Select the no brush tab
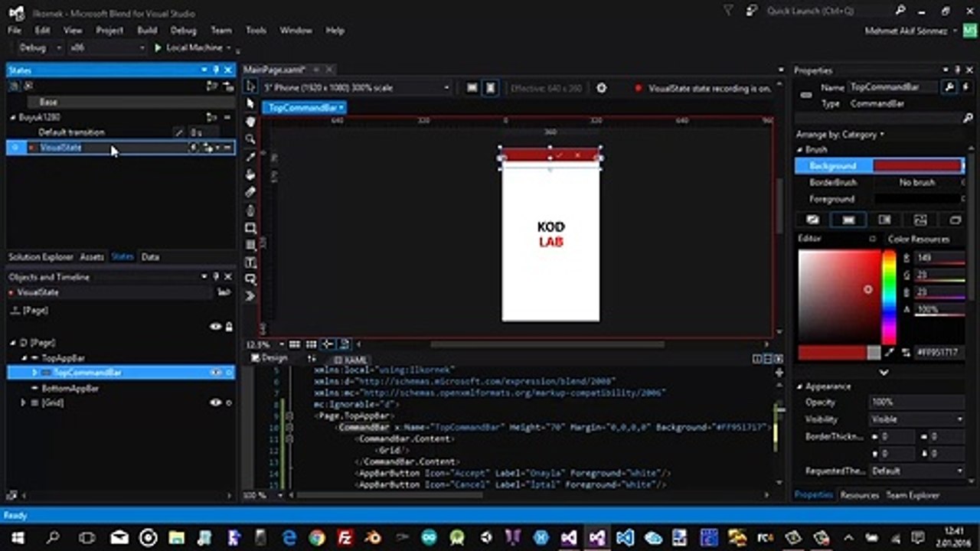Image resolution: width=980 pixels, height=551 pixels. click(x=812, y=220)
